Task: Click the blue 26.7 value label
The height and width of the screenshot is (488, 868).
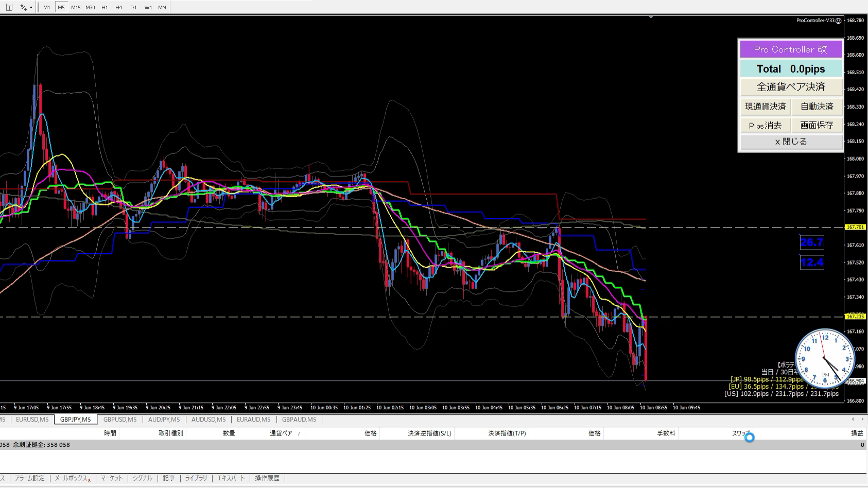Action: click(x=812, y=242)
